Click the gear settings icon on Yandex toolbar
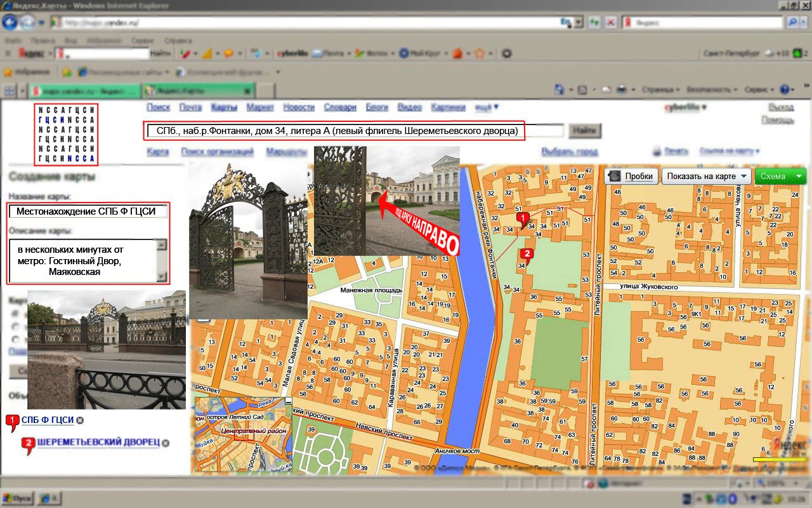 [x=506, y=54]
